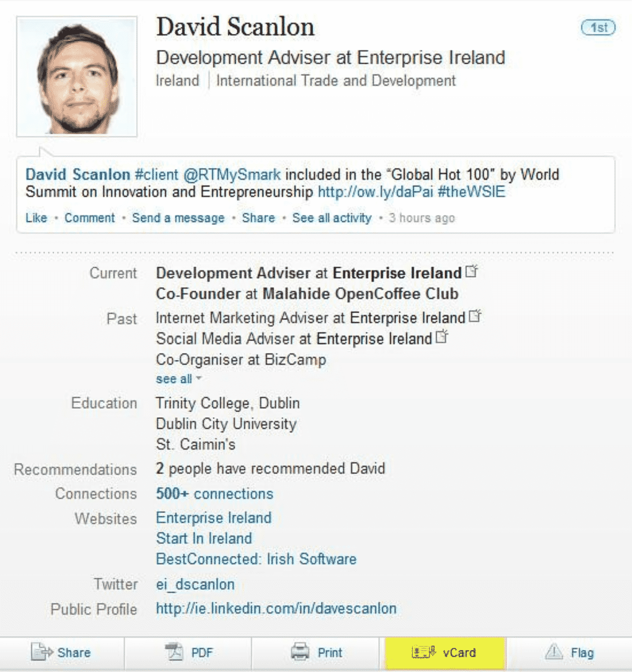Click the icon beside Development Adviser at Enterprise Ireland
632x672 pixels.
472,272
